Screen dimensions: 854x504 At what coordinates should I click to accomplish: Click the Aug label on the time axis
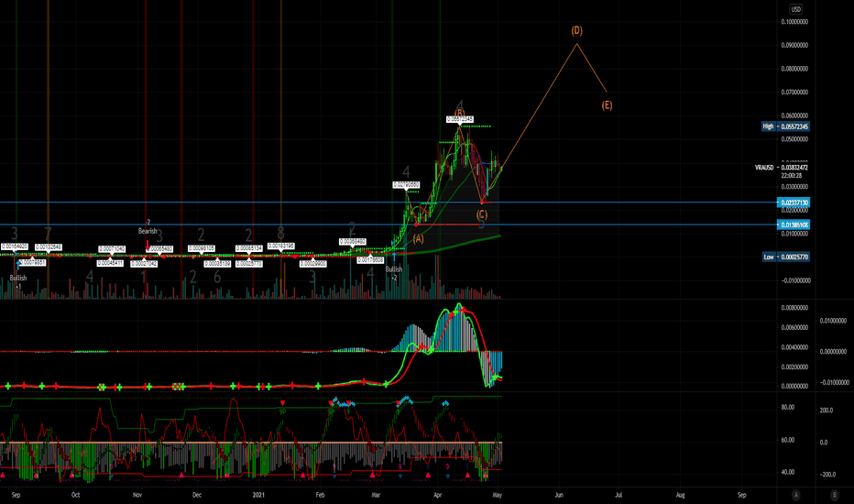coord(680,495)
